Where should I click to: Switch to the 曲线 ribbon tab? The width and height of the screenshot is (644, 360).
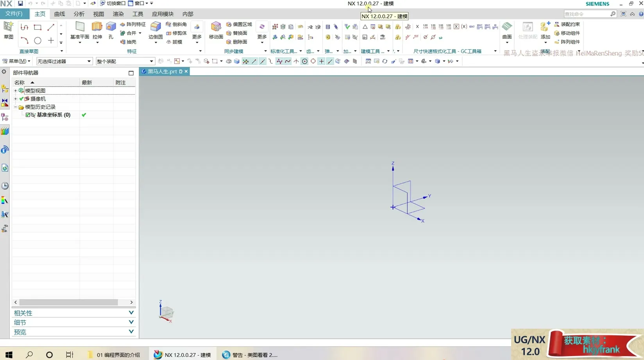coord(59,14)
